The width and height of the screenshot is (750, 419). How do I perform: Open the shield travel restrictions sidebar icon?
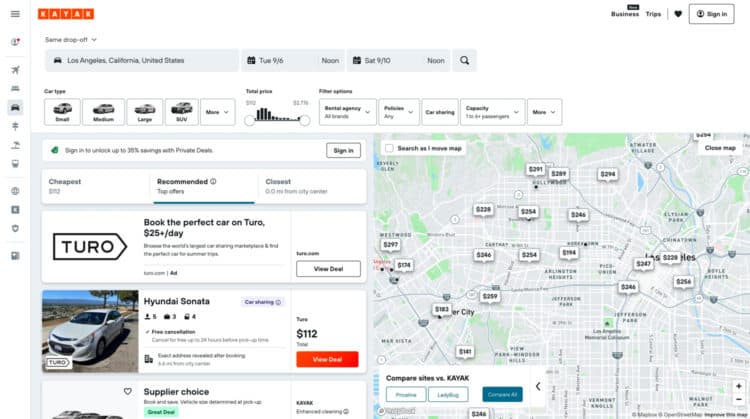15,228
